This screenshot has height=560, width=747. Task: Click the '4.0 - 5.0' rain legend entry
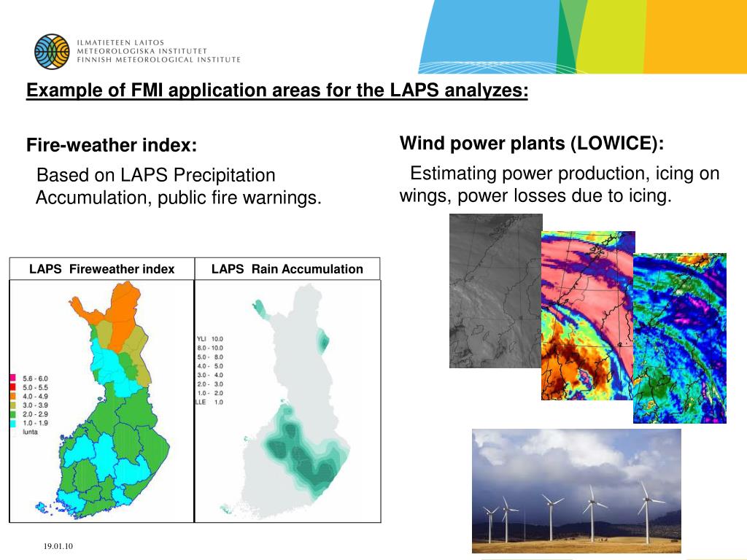click(209, 366)
